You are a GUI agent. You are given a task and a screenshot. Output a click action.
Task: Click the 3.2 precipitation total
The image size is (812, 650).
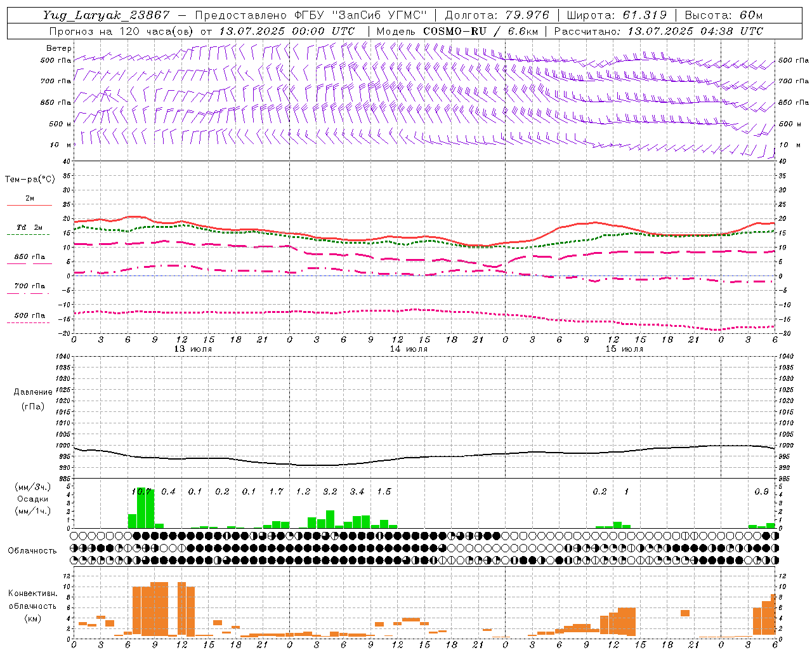click(330, 492)
